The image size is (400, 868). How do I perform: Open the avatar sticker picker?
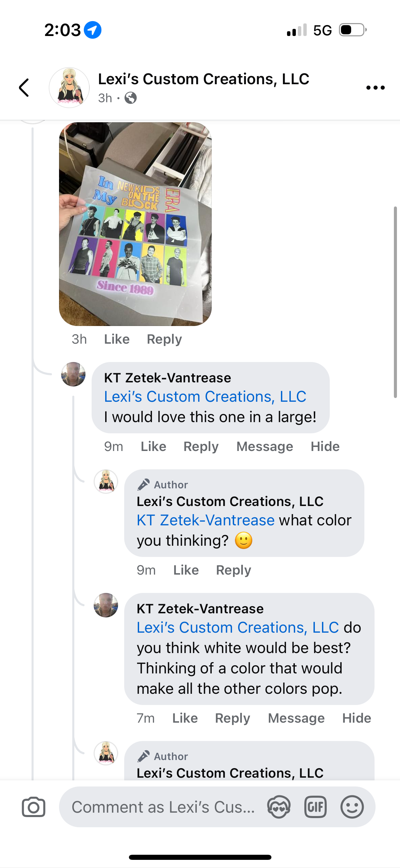[x=279, y=807]
